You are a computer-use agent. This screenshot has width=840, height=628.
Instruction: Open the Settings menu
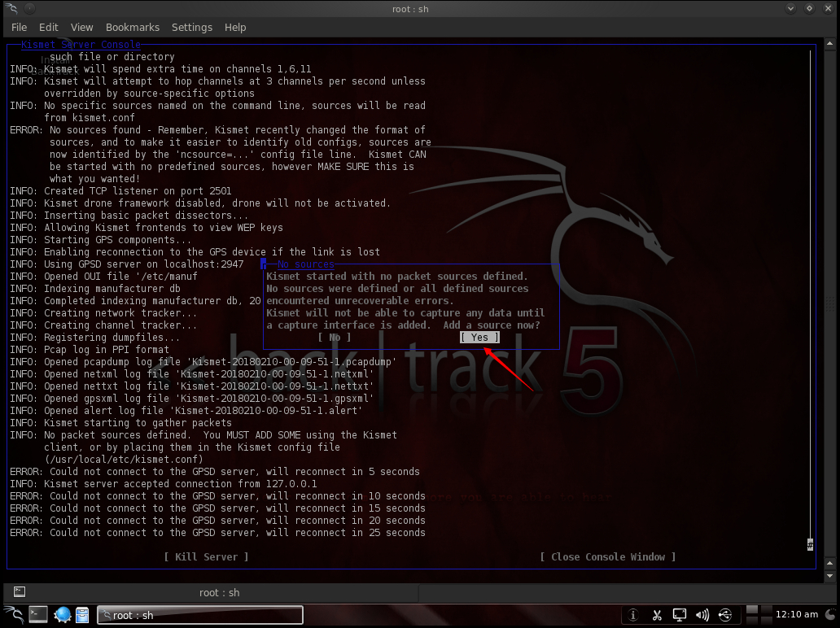192,28
